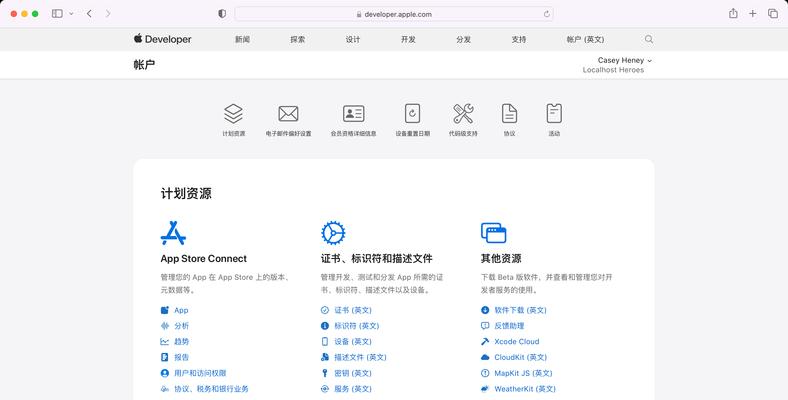
Task: Go back with Safari back arrow
Action: pos(89,14)
